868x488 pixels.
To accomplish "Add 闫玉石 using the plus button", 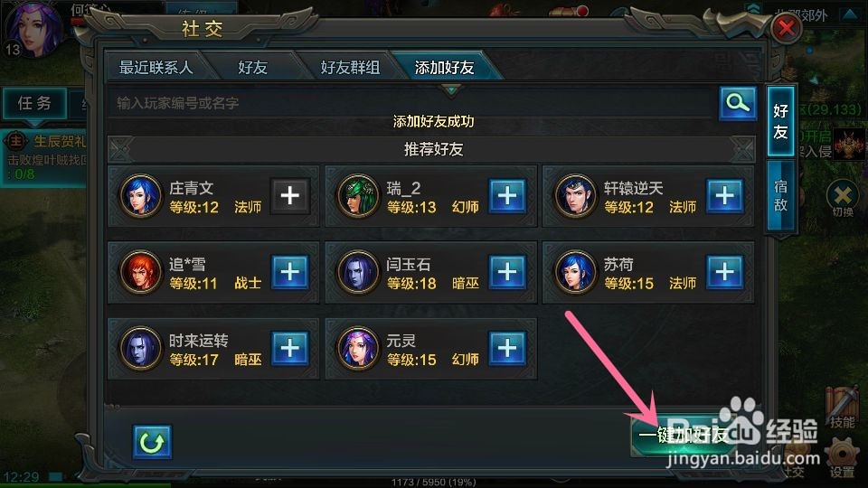I will [x=507, y=272].
